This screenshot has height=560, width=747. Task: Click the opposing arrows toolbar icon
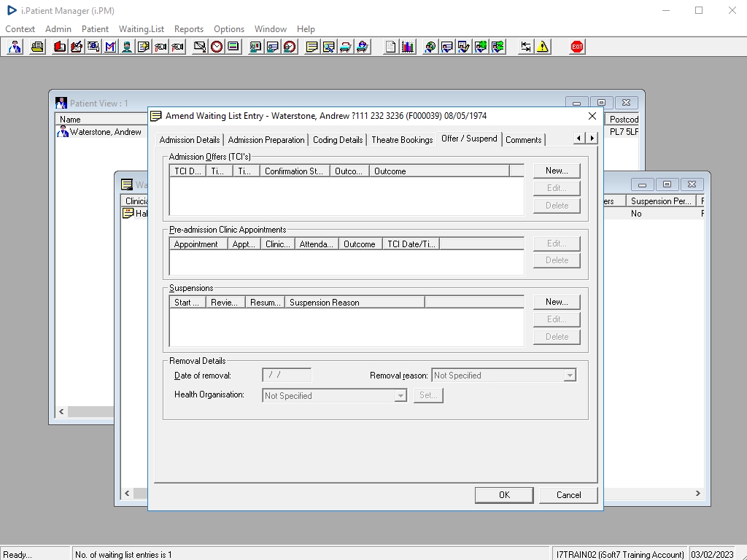[x=526, y=47]
